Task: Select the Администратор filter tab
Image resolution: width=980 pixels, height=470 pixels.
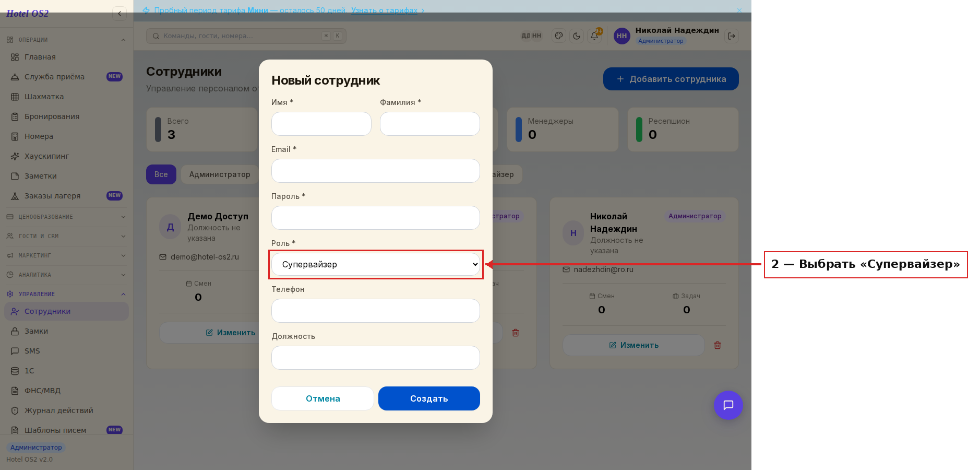Action: 220,174
